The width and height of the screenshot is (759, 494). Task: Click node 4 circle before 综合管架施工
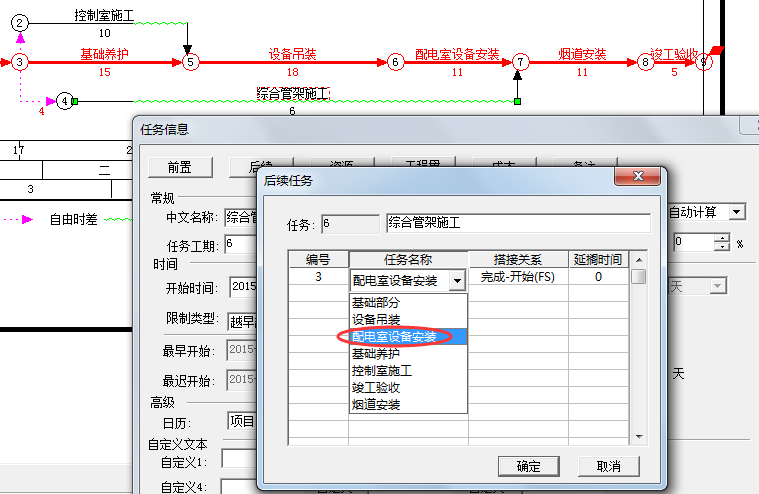[65, 101]
